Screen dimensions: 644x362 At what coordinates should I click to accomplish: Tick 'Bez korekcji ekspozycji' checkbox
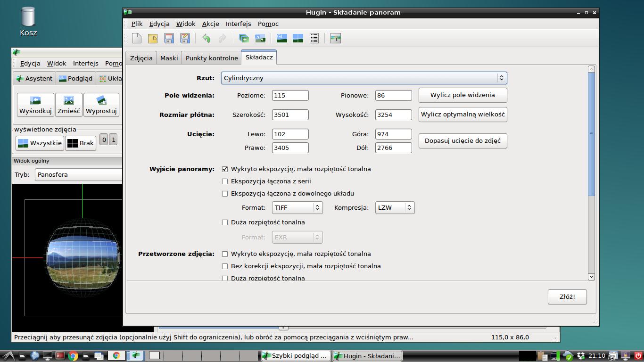click(225, 266)
